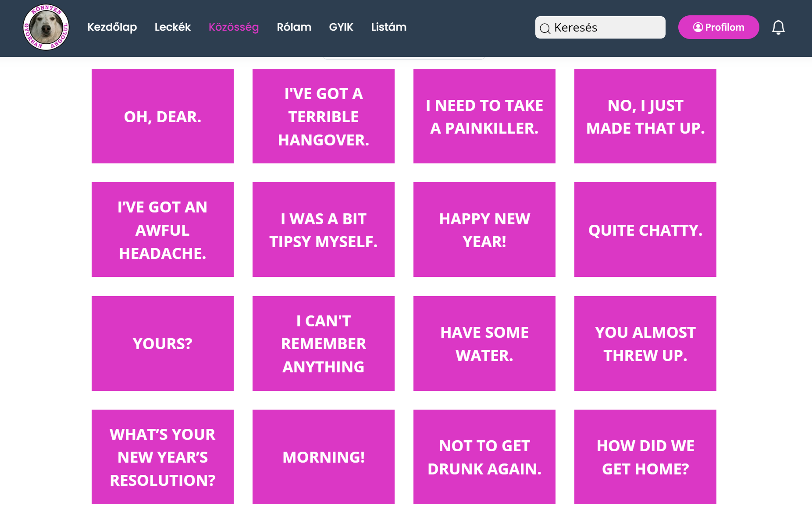Open Listám from the navigation bar
The height and width of the screenshot is (513, 812).
click(388, 27)
